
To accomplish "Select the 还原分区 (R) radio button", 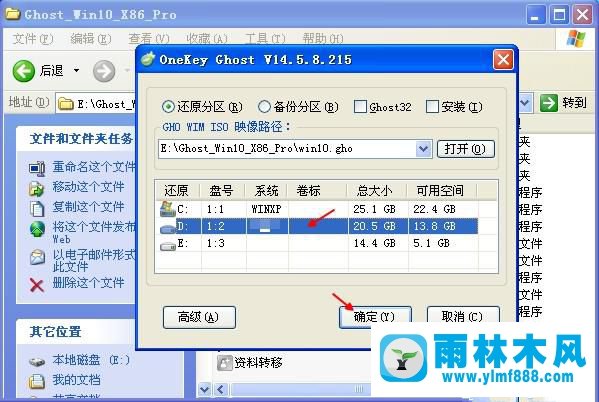I will coord(168,107).
